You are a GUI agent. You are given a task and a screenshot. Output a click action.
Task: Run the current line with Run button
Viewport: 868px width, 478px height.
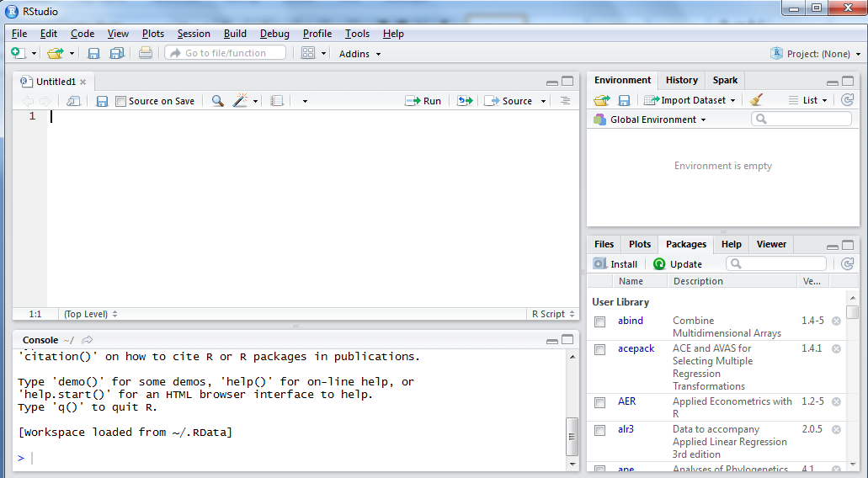[x=423, y=101]
